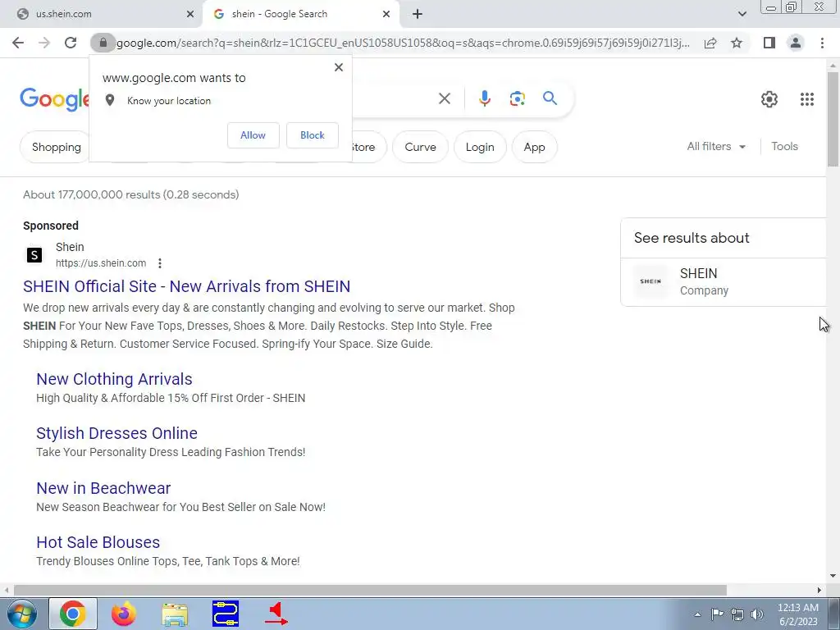Image resolution: width=840 pixels, height=630 pixels.
Task: Close the us.shein.com tab
Action: click(x=190, y=14)
